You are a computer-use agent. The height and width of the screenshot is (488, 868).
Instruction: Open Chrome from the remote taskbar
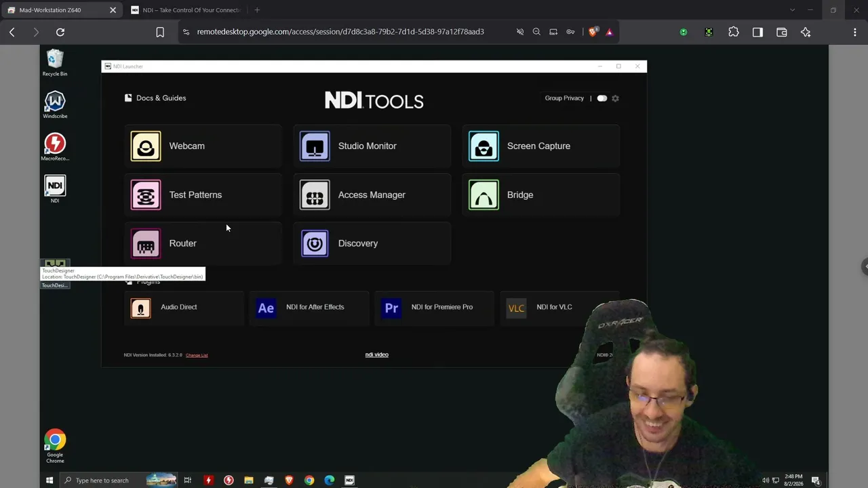(x=309, y=481)
